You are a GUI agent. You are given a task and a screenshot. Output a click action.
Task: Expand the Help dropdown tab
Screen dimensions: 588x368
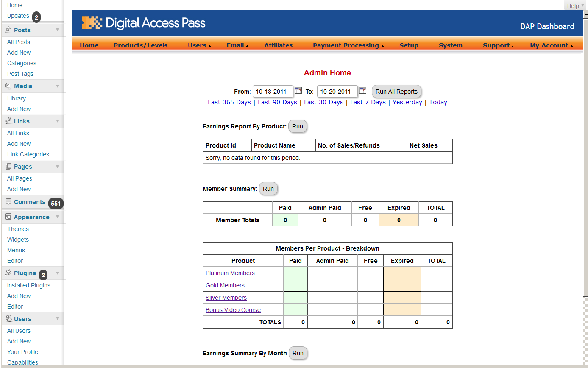(x=576, y=6)
